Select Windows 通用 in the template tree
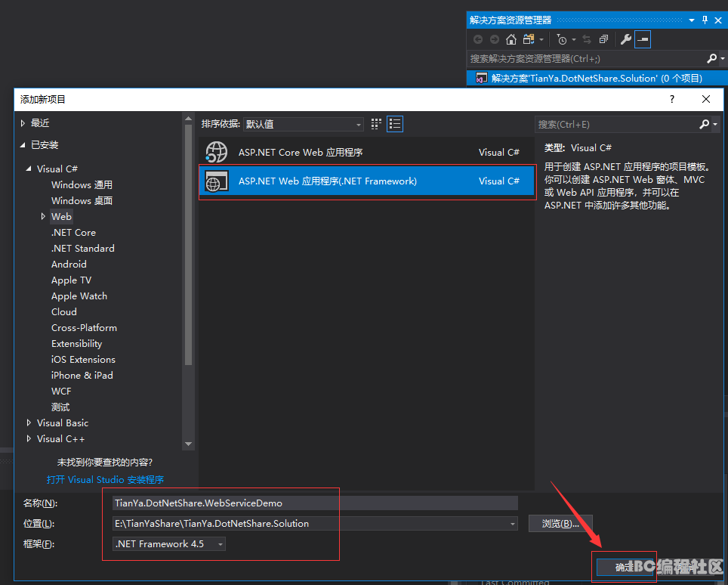The width and height of the screenshot is (728, 585). pos(82,185)
